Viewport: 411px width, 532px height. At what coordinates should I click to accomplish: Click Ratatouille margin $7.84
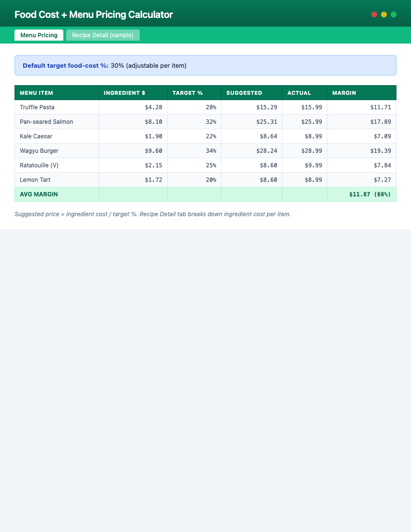[x=382, y=165]
